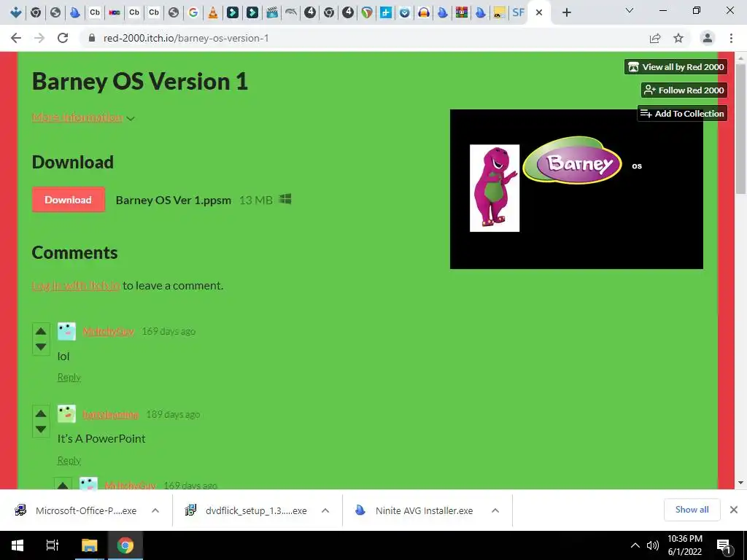
Task: Open a new tab with the plus button
Action: pos(566,12)
